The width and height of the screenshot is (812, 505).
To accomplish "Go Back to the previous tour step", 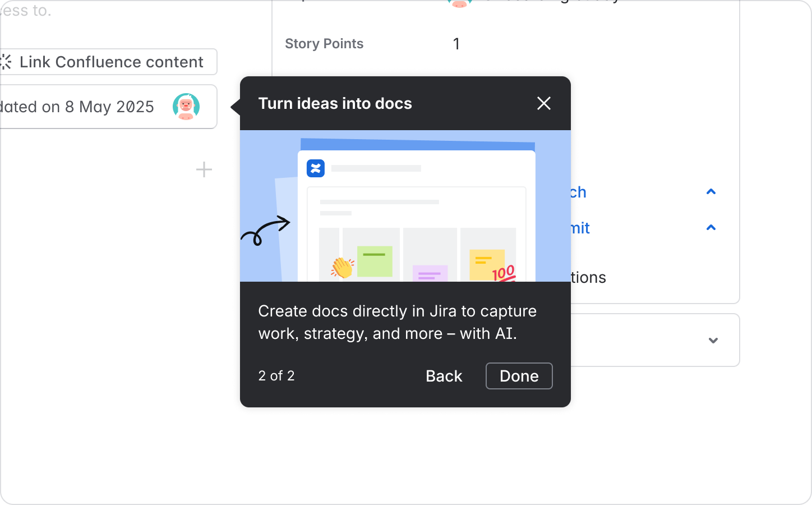I will coord(444,376).
